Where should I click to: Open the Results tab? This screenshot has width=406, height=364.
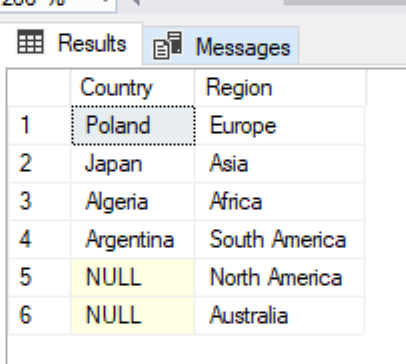[71, 43]
